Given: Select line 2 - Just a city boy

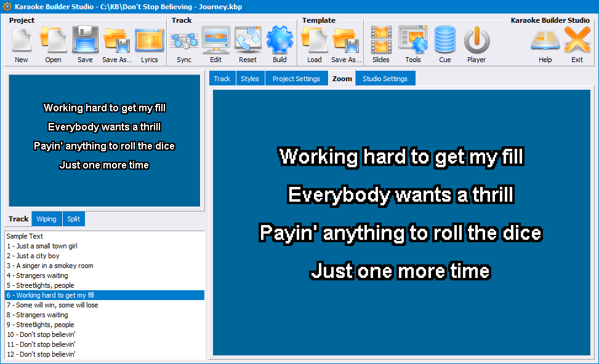Looking at the screenshot, I should (105, 256).
